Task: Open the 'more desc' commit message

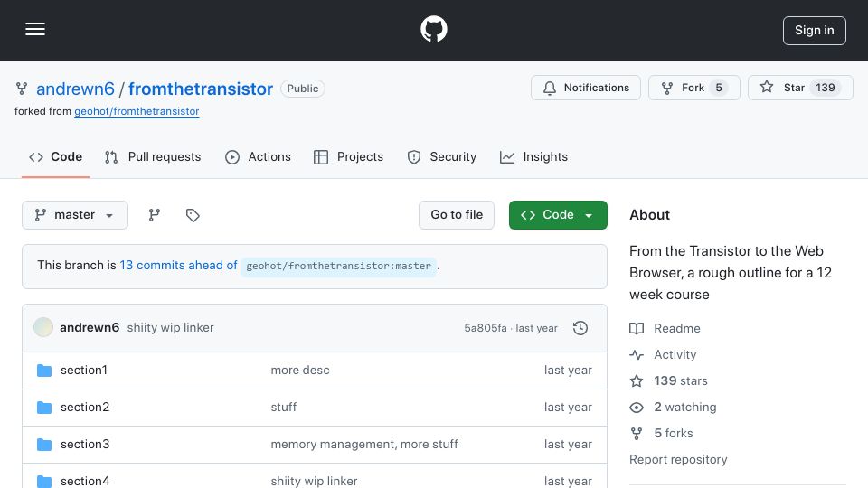Action: [x=300, y=371]
